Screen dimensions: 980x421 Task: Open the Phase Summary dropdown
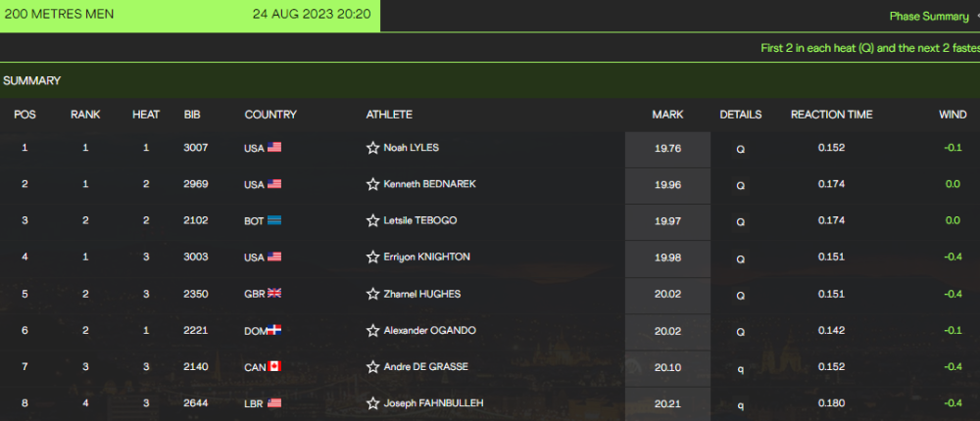point(934,17)
